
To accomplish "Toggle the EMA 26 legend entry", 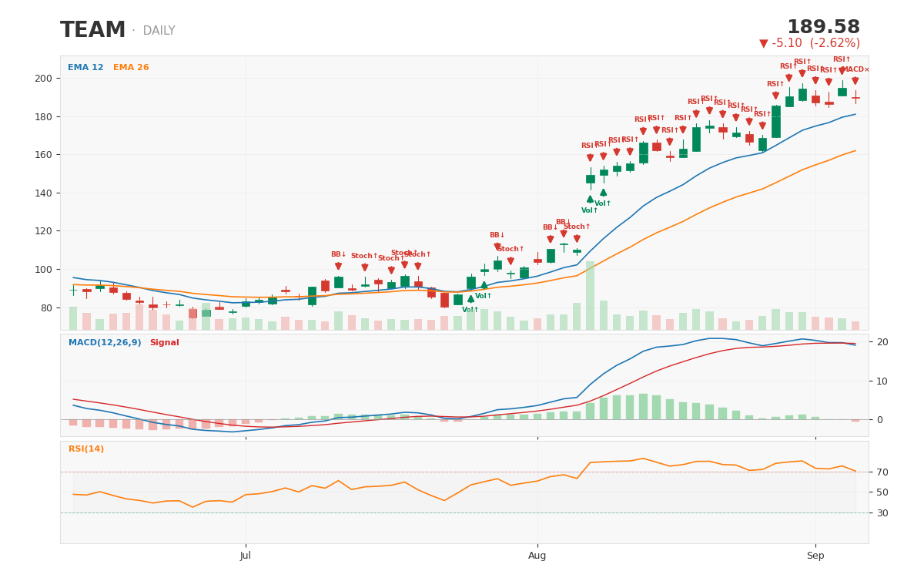I will [131, 68].
